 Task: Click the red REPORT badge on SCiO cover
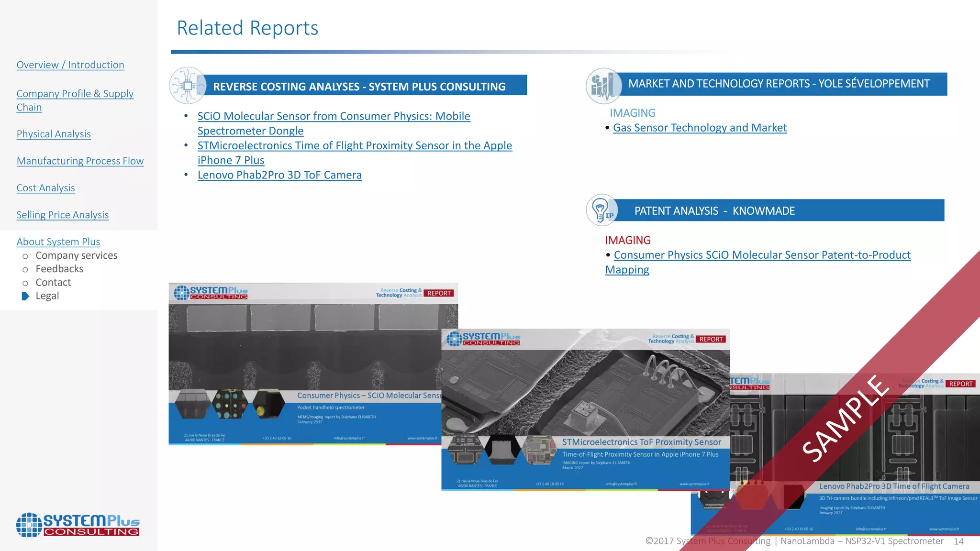pyautogui.click(x=439, y=293)
